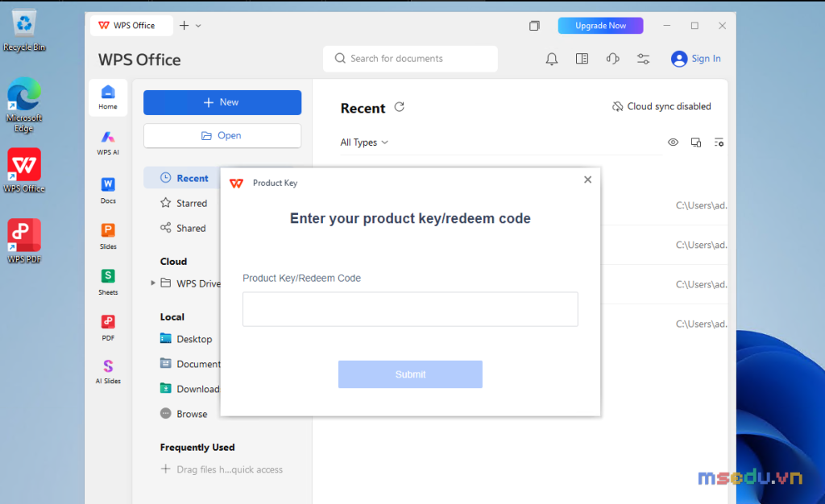The image size is (825, 504).
Task: Click the Open button
Action: pos(222,135)
